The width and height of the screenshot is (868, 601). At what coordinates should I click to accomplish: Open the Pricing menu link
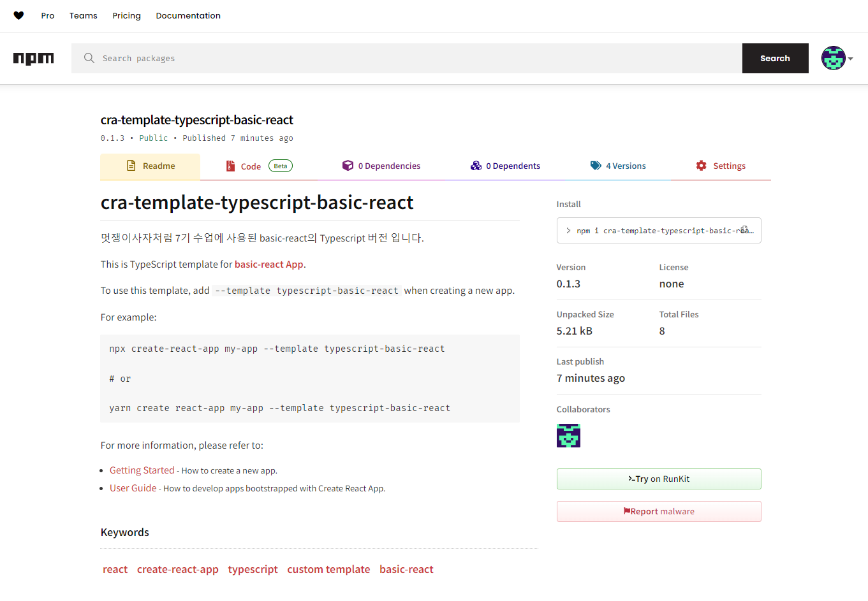click(x=127, y=15)
